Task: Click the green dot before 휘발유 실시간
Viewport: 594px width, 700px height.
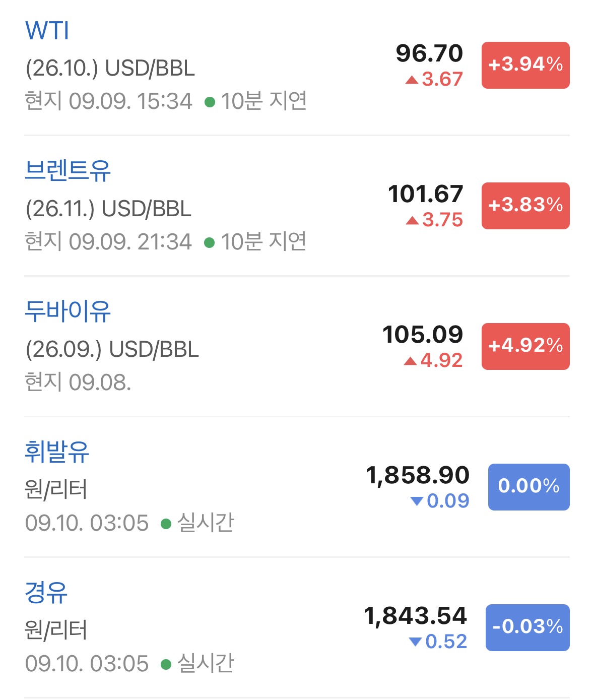Action: [166, 524]
